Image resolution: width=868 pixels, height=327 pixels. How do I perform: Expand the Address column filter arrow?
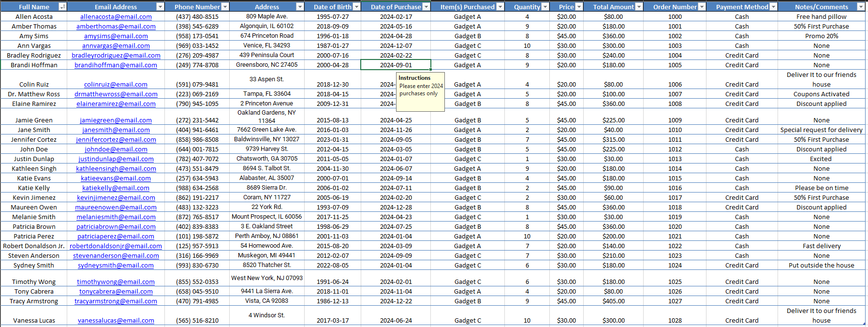coord(300,7)
